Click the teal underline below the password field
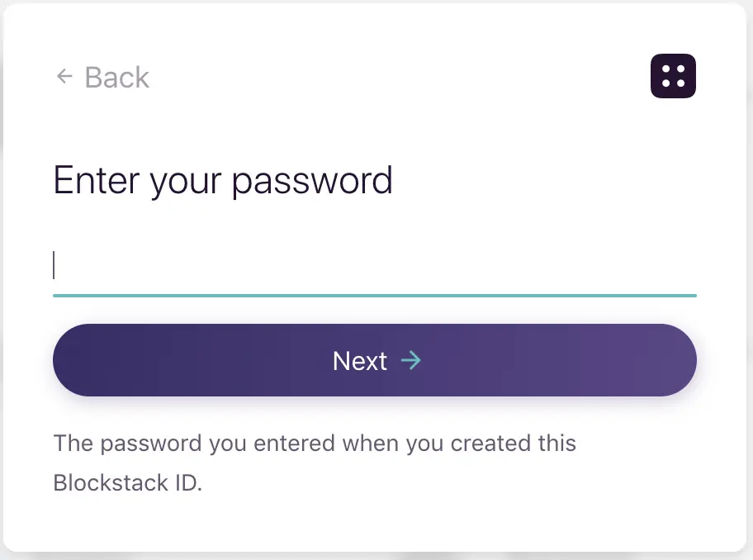 click(374, 294)
